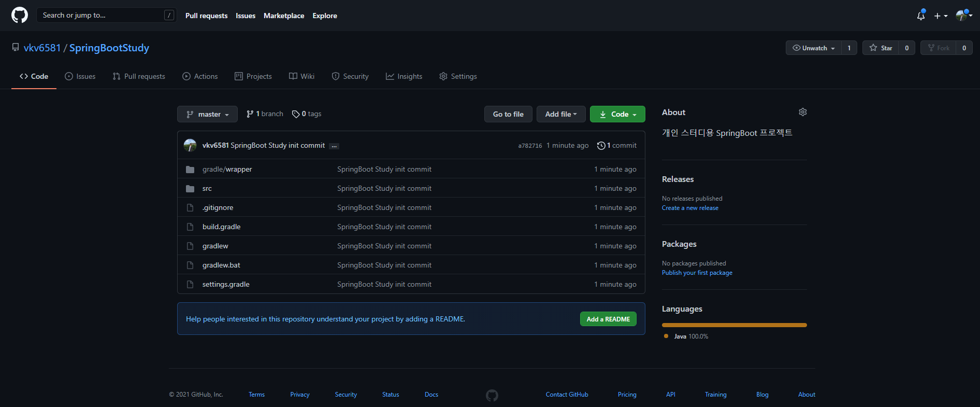Image resolution: width=980 pixels, height=407 pixels.
Task: Open SpringBootStudy repository link
Action: (109, 48)
